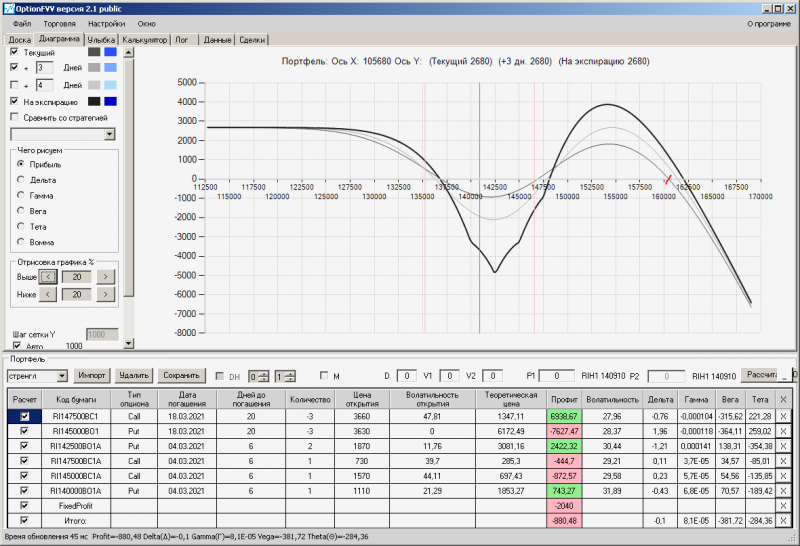Switch to the Сделки tab
This screenshot has width=800, height=546.
pyautogui.click(x=252, y=40)
